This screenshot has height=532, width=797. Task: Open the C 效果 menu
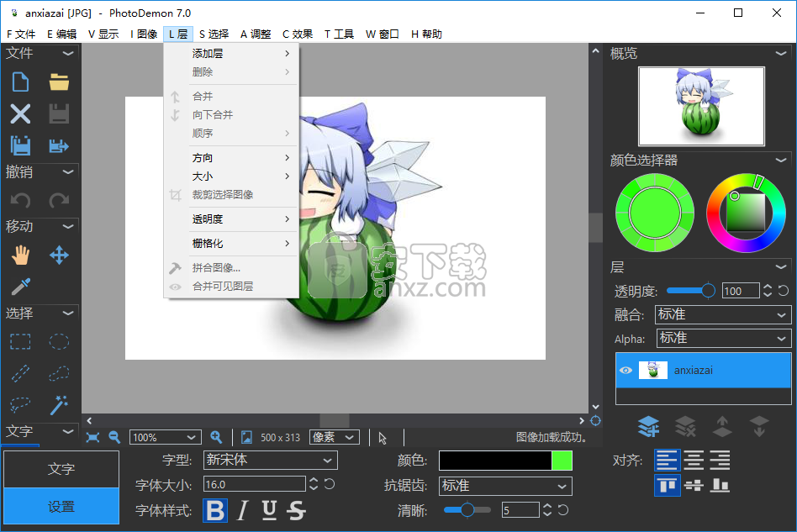[298, 34]
